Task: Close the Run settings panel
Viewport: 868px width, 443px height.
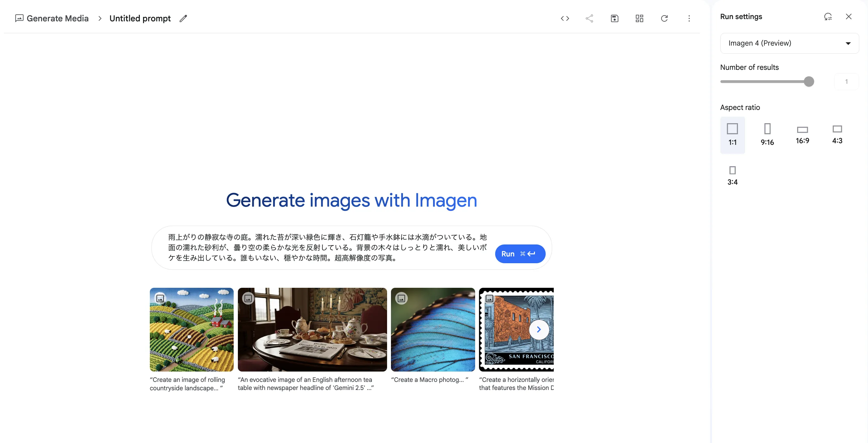Action: 849,17
